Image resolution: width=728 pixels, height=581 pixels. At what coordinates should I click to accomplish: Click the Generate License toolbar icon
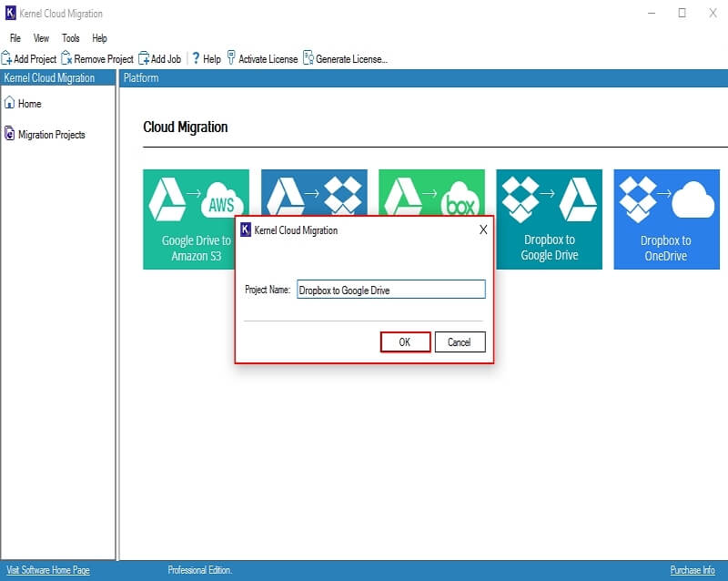pos(308,58)
